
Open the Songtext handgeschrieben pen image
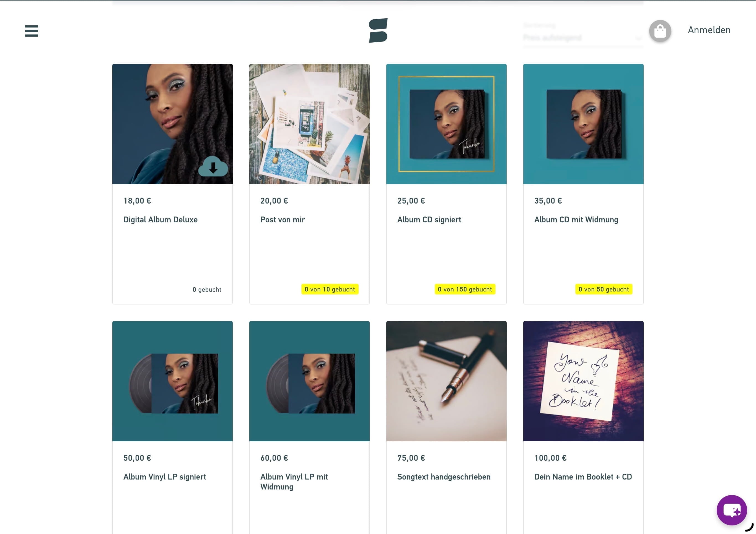tap(446, 381)
